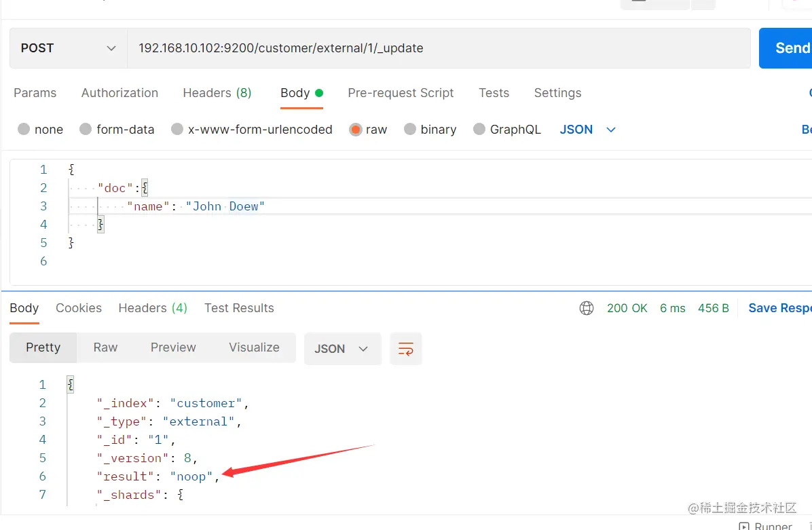
Task: Click the network globe icon
Action: tap(586, 309)
